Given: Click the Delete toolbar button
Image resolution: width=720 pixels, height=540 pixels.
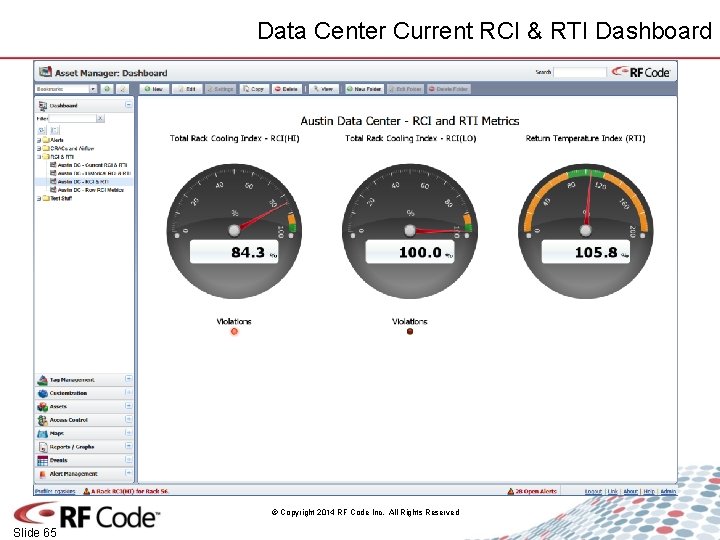Looking at the screenshot, I should click(287, 89).
